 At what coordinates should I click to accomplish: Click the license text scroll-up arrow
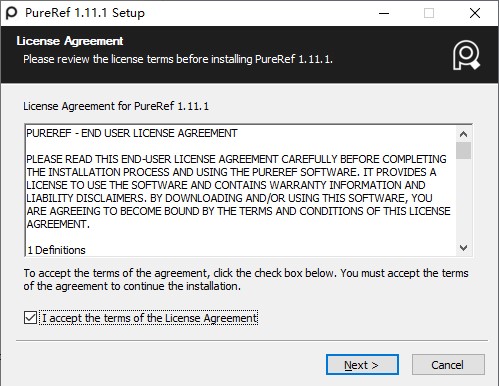pyautogui.click(x=463, y=134)
